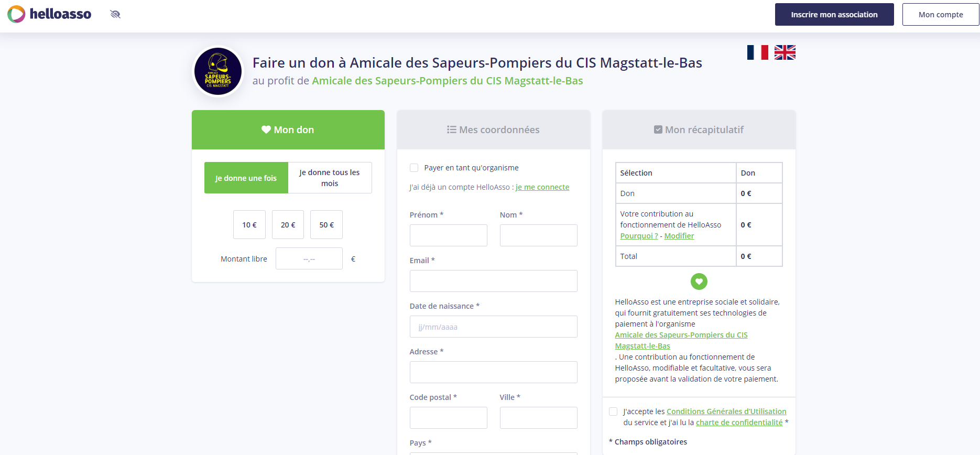This screenshot has height=455, width=980.
Task: Switch language with the French flag
Action: click(x=757, y=52)
